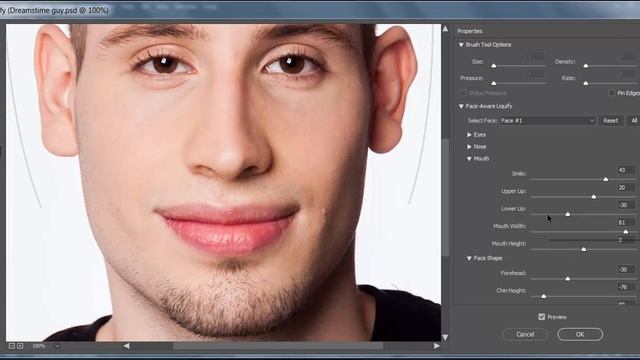This screenshot has width=640, height=360.
Task: Click the Properties panel title
Action: [x=469, y=31]
